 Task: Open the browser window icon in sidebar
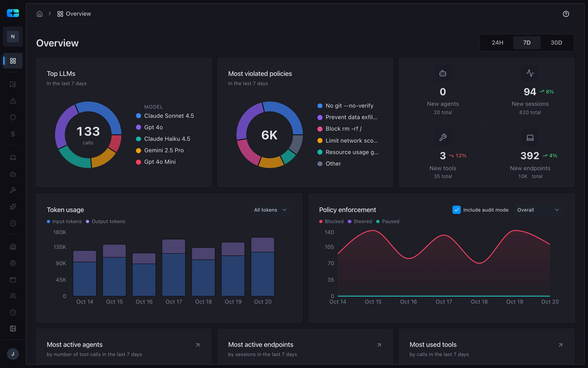[x=13, y=280]
